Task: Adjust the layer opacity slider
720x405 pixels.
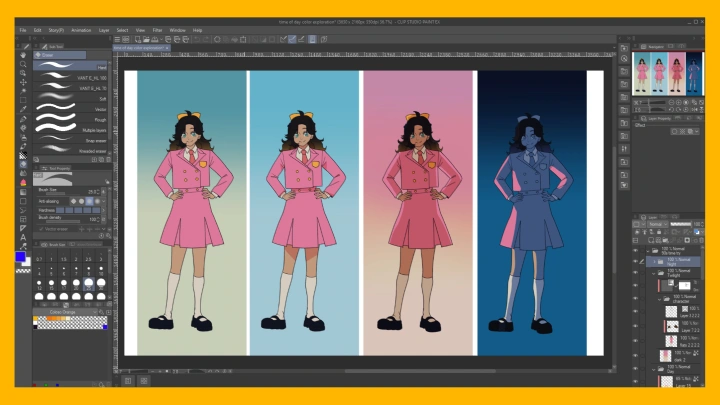Action: (x=681, y=224)
